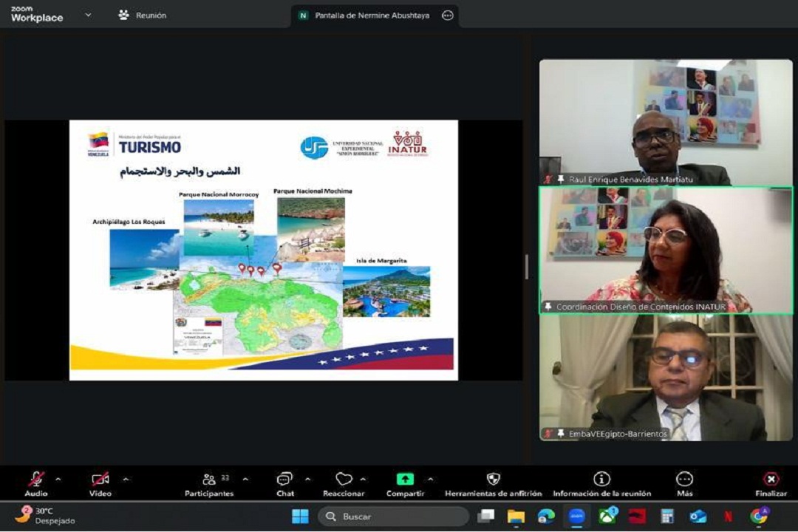This screenshot has width=798, height=532.
Task: Expand the audio options chevron
Action: 58,479
